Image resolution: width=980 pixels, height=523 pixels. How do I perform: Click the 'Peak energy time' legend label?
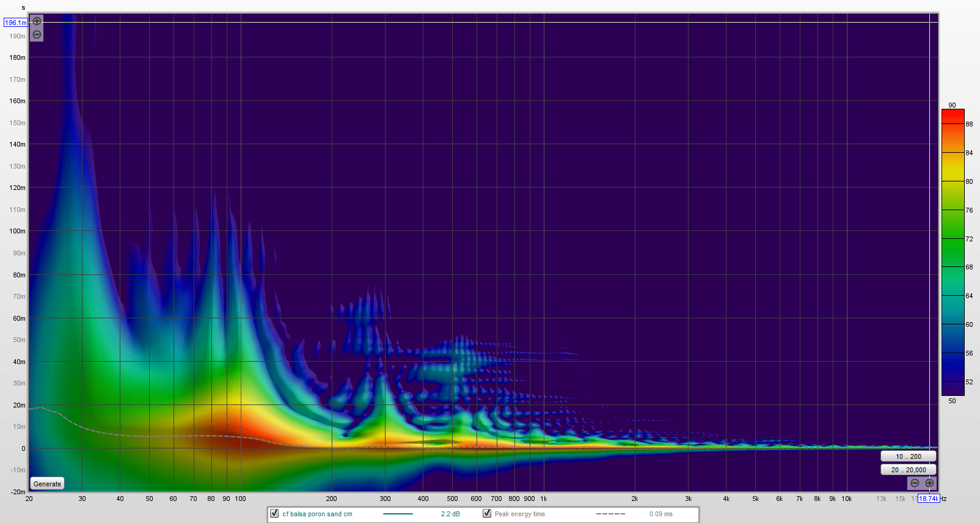tap(520, 514)
